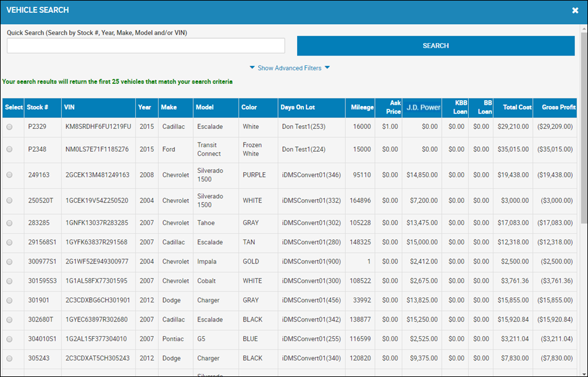The image size is (588, 377).
Task: Click Days On Lot iDMSConvert01(900)
Action: [x=311, y=262]
